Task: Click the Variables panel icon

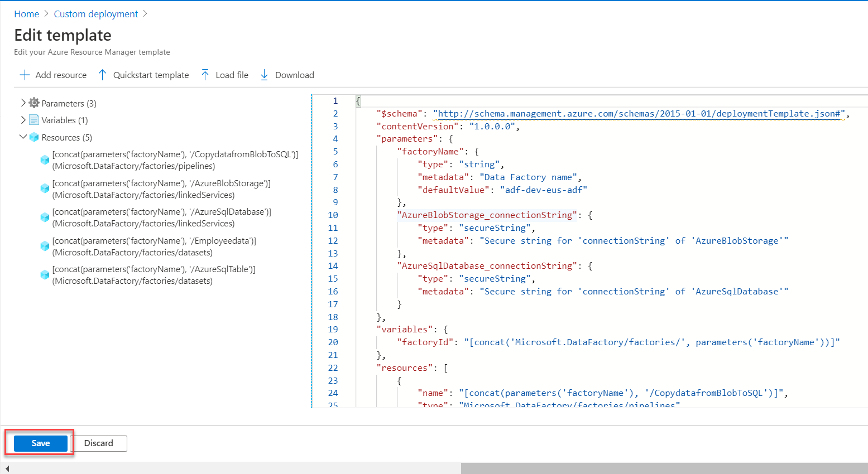Action: click(33, 120)
